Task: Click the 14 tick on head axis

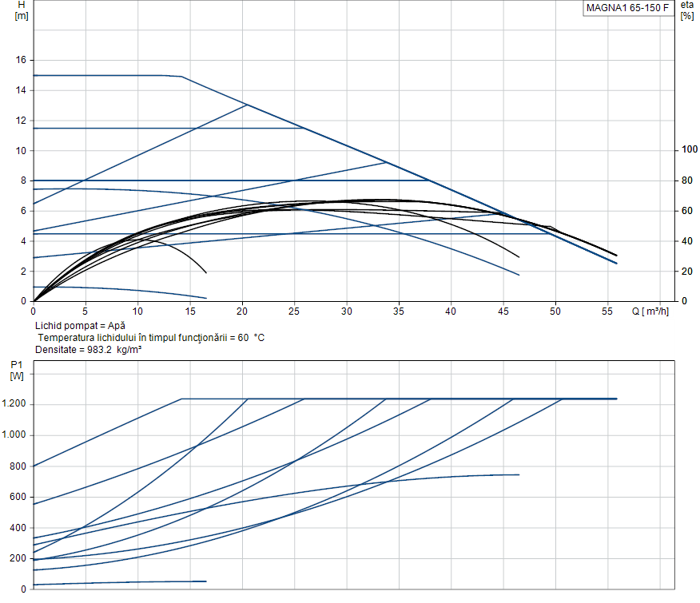Action: tap(21, 91)
